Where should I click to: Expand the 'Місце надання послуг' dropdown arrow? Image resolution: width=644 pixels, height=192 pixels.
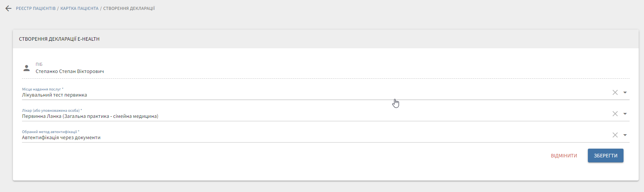click(625, 92)
